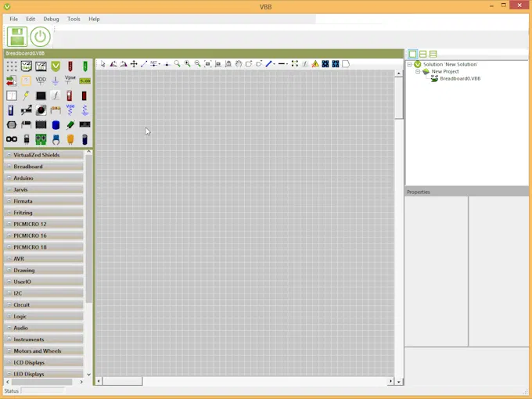Select the Breadboard0.VBB document tab
Image resolution: width=532 pixels, height=399 pixels.
(25, 53)
